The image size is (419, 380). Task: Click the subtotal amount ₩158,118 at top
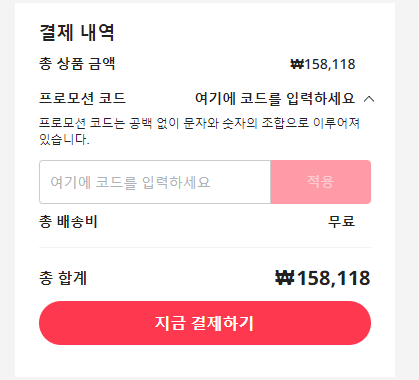click(323, 64)
